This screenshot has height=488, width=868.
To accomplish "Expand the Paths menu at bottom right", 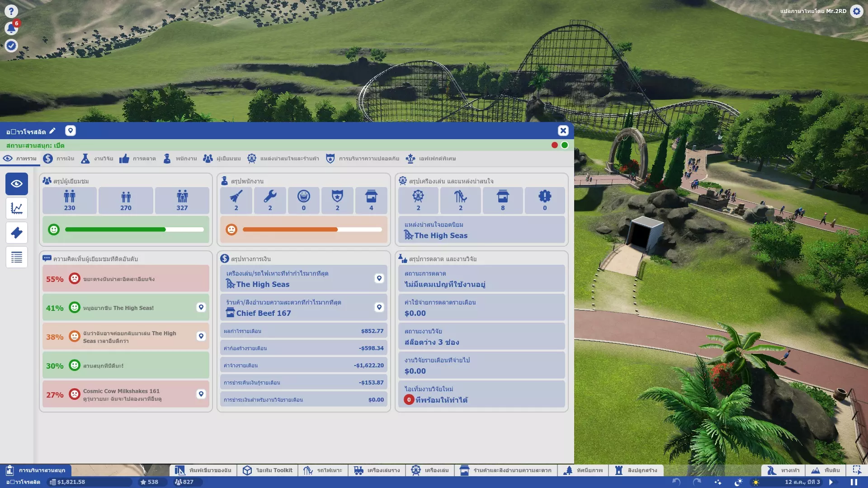I will point(783,470).
